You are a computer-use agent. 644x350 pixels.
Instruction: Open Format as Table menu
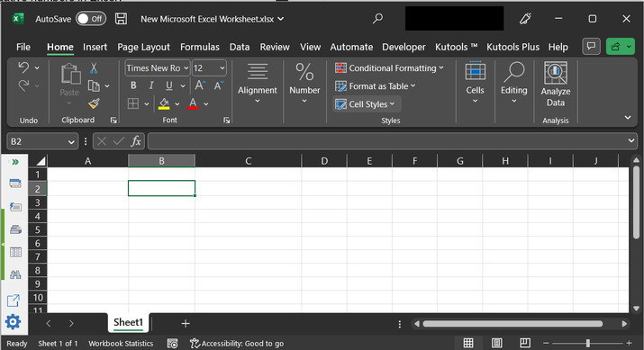(x=375, y=86)
